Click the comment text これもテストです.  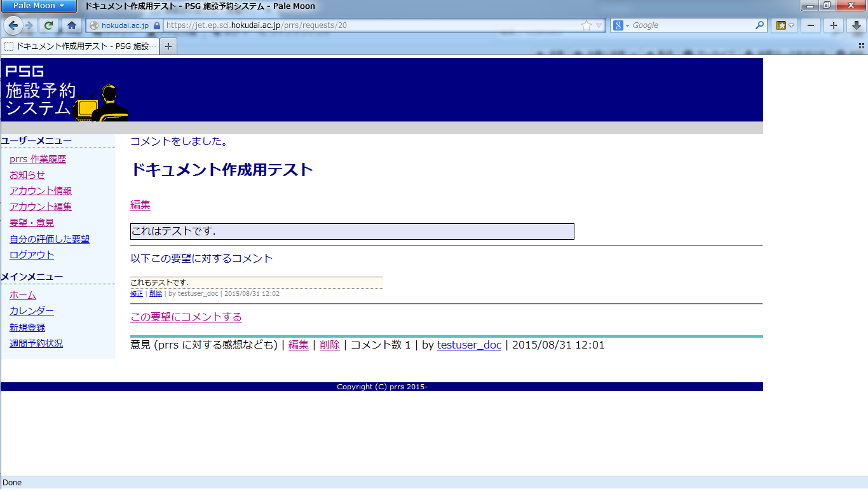coord(159,282)
